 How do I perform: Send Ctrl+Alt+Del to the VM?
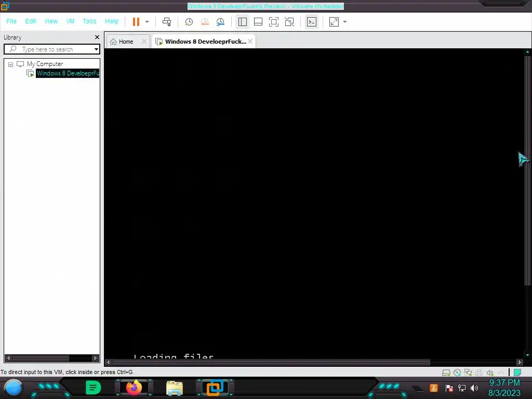pos(167,22)
